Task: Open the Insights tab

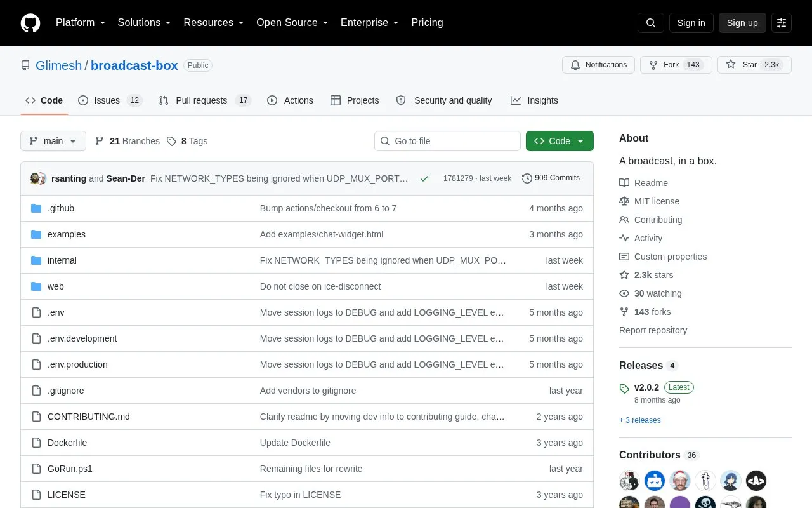Action: [534, 100]
